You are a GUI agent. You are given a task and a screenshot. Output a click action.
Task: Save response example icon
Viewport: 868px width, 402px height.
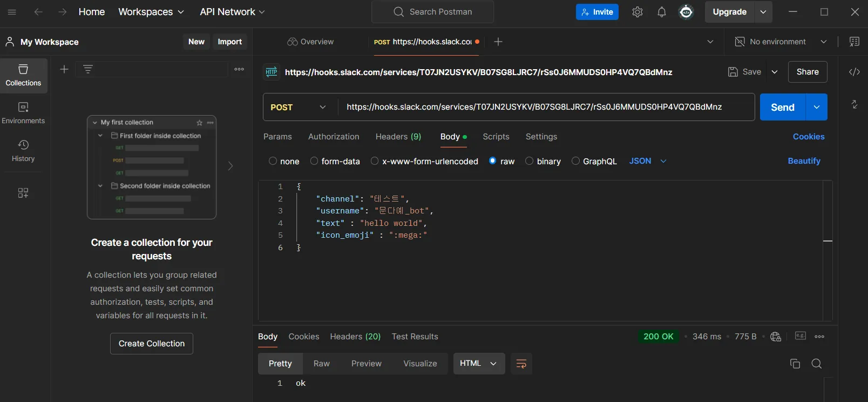pyautogui.click(x=801, y=336)
